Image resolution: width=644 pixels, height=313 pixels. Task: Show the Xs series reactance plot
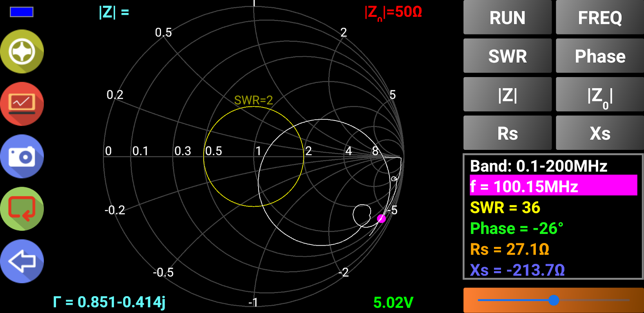click(x=600, y=133)
